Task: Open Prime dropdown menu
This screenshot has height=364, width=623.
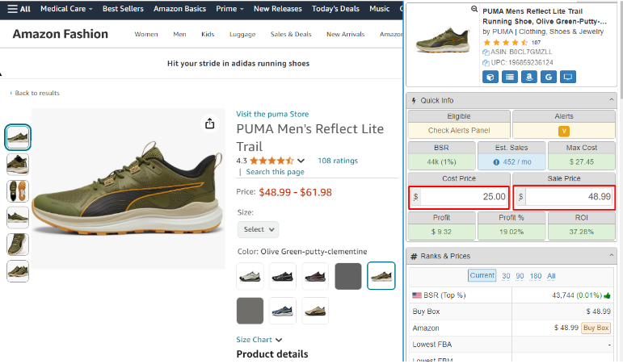Action: 229,9
